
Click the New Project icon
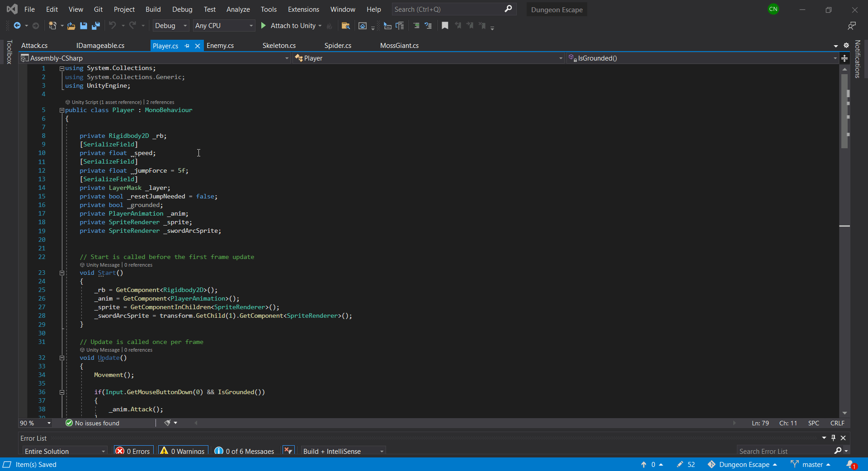point(52,26)
